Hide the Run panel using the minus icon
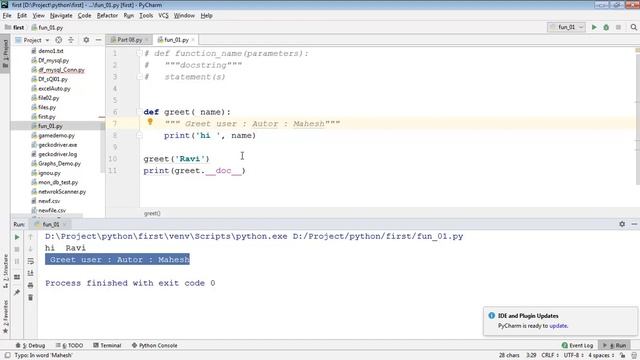 coord(634,224)
